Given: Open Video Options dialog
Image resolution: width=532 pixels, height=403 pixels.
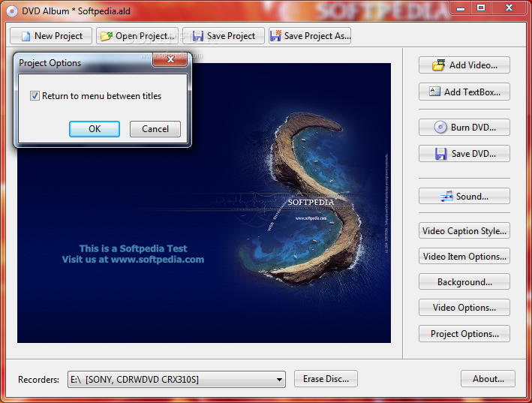Looking at the screenshot, I should (x=464, y=308).
